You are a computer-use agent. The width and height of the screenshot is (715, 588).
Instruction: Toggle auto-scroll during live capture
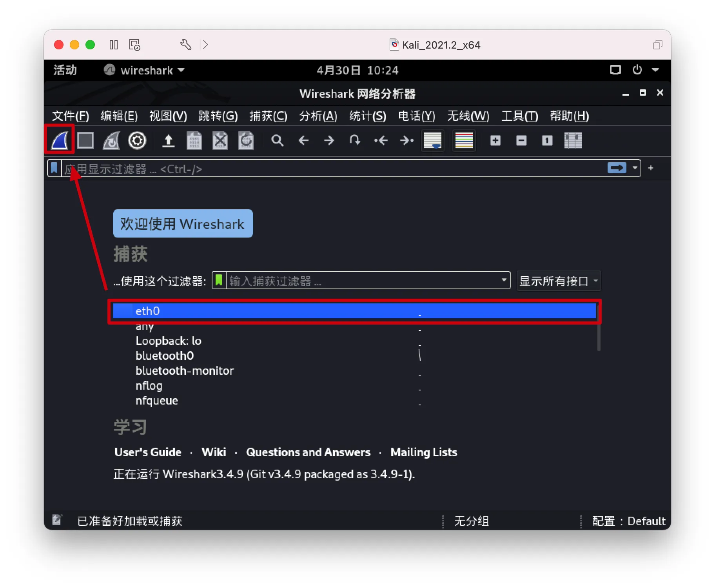[x=433, y=140]
